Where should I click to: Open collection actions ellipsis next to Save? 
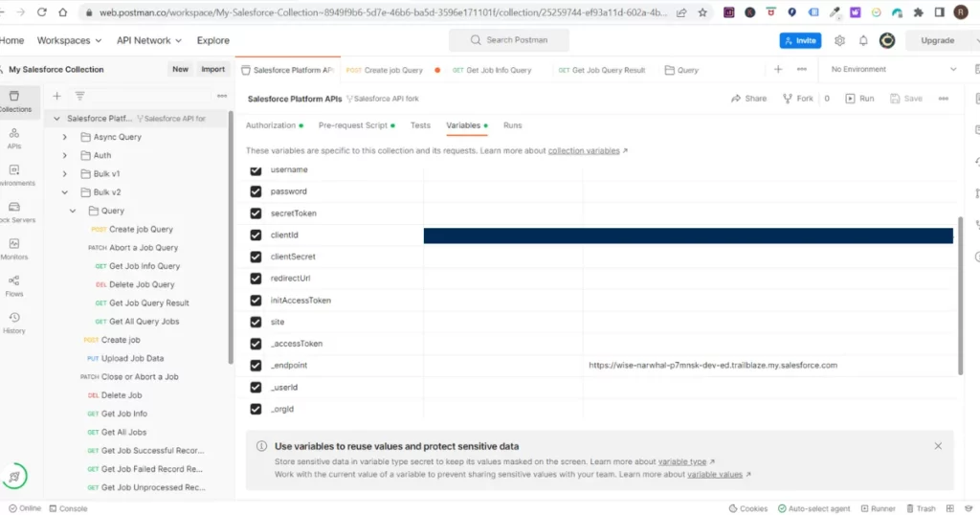(x=943, y=99)
